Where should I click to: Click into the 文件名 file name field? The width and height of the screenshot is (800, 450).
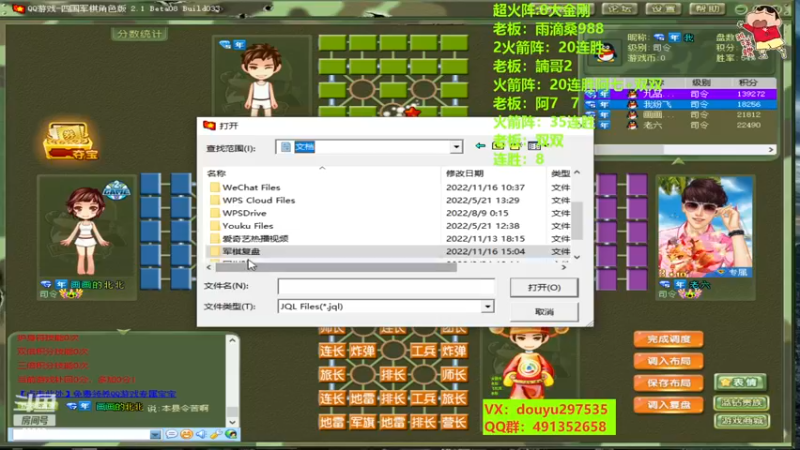pos(386,286)
